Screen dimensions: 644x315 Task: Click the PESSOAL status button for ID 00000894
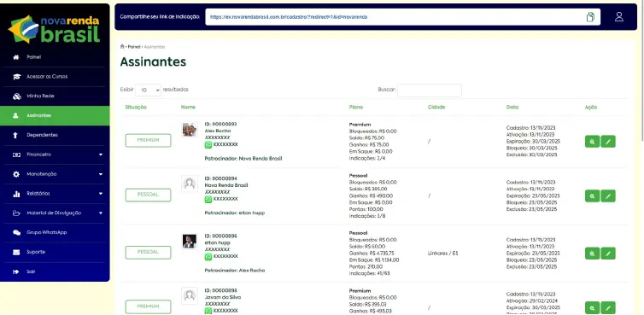point(149,195)
